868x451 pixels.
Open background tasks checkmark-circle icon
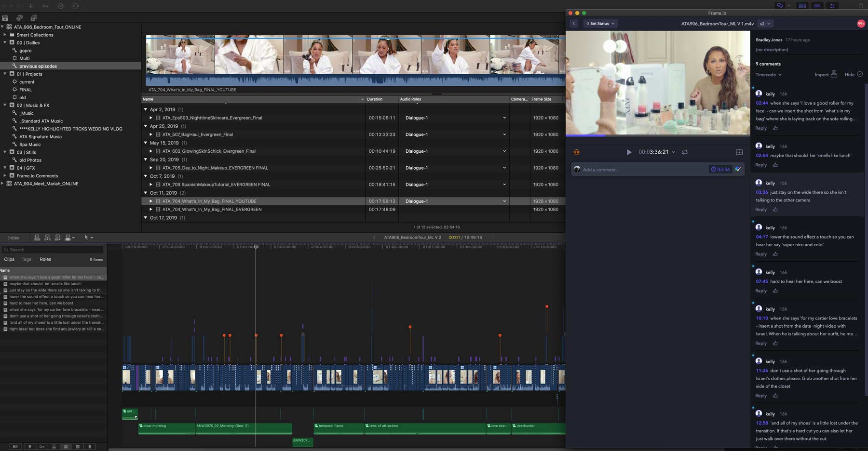pos(60,6)
